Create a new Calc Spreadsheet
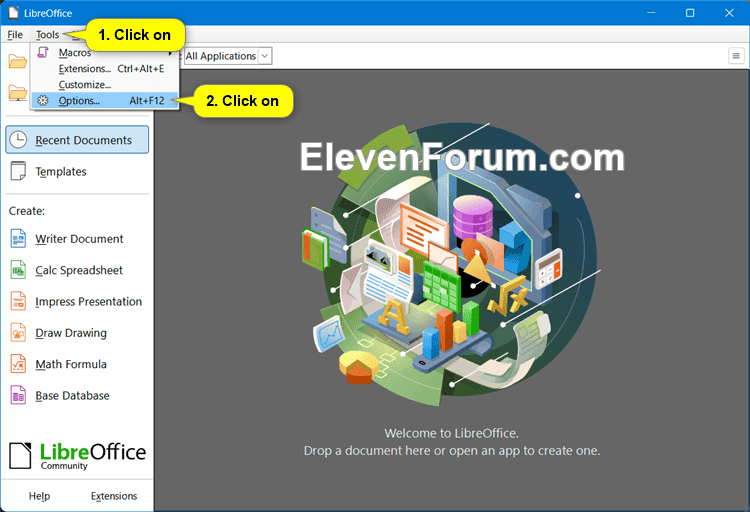Screen dimensions: 750x512 [x=78, y=270]
